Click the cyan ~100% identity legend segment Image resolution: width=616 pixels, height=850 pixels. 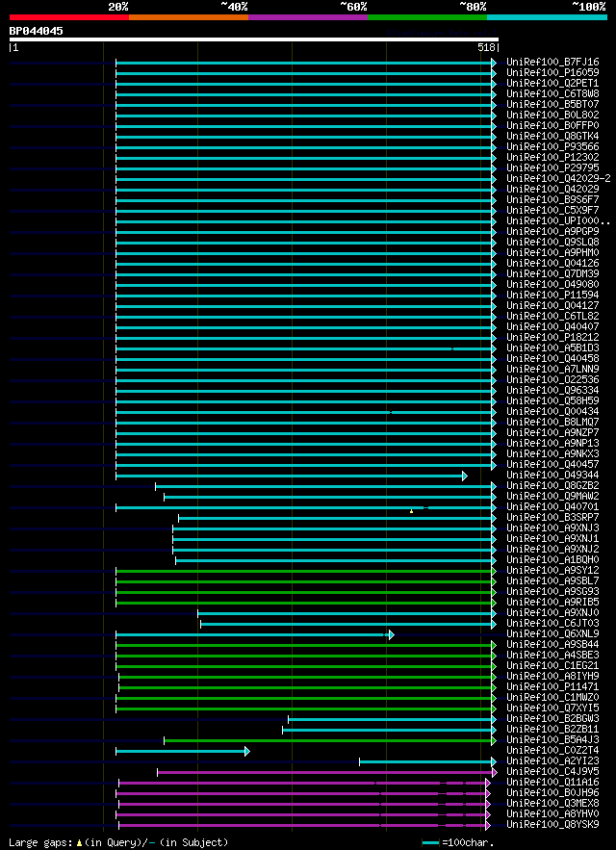click(547, 17)
